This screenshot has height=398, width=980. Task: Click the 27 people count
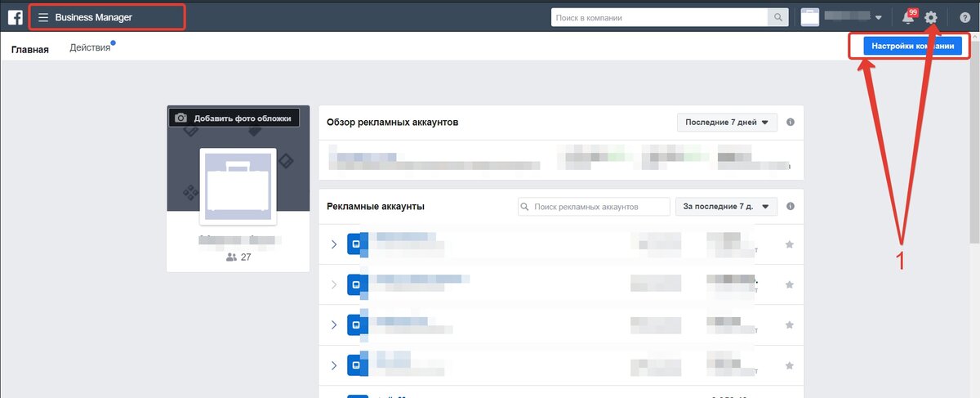(x=246, y=257)
